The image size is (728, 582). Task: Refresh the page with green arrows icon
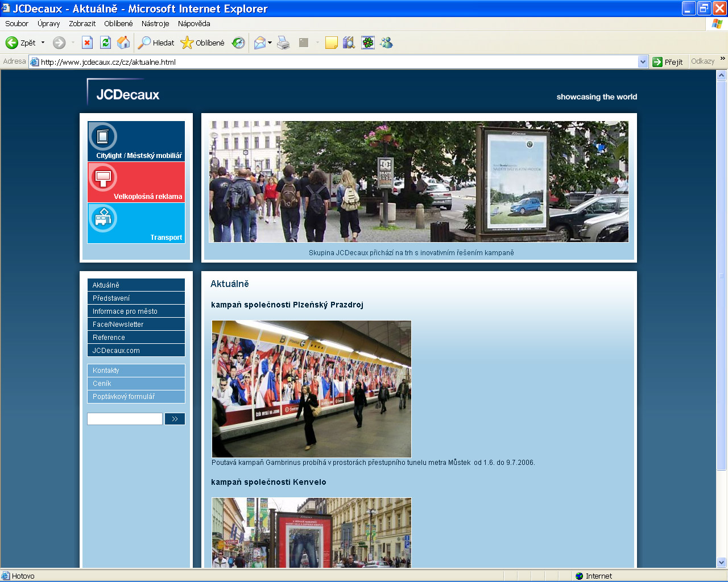[x=105, y=43]
